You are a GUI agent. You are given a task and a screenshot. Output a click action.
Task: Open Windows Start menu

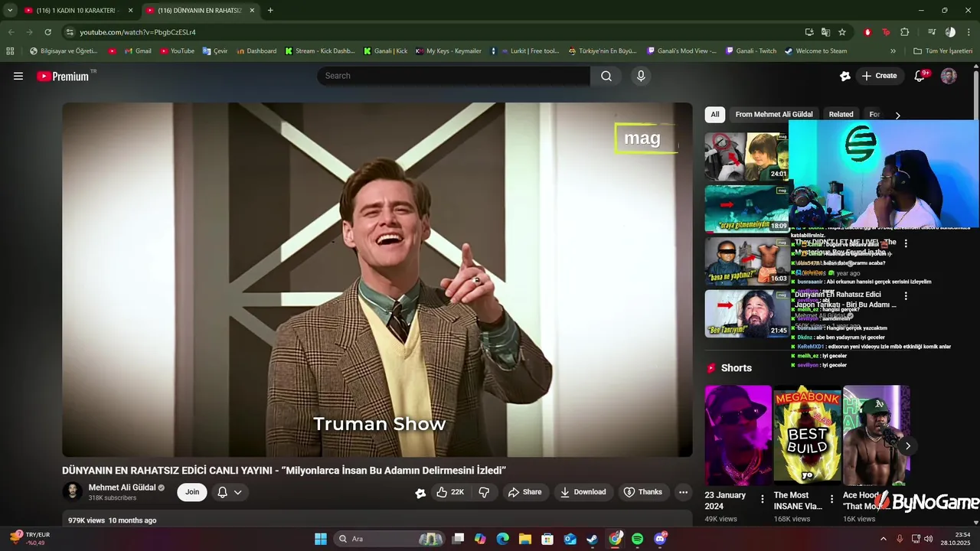321,539
